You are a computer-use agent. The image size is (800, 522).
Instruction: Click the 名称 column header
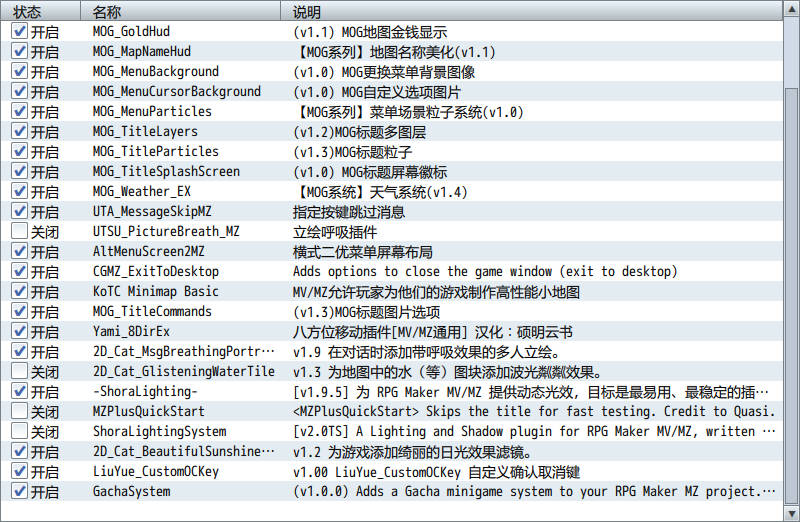180,11
